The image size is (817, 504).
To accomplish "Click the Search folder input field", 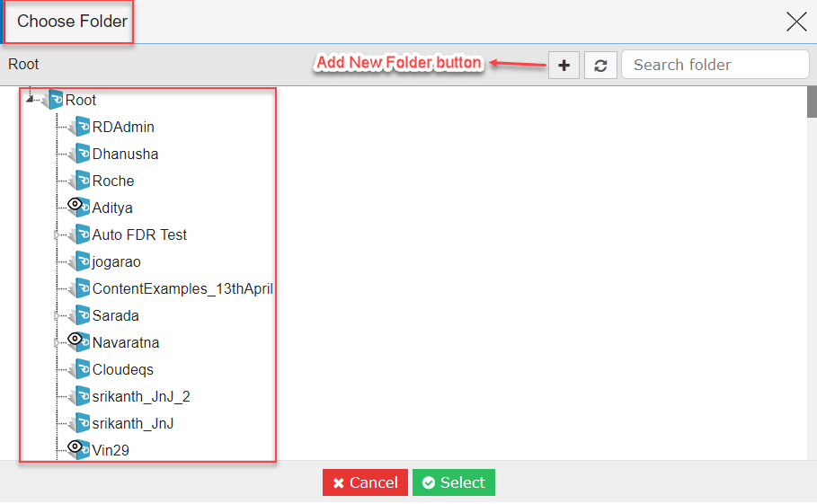I will 715,65.
